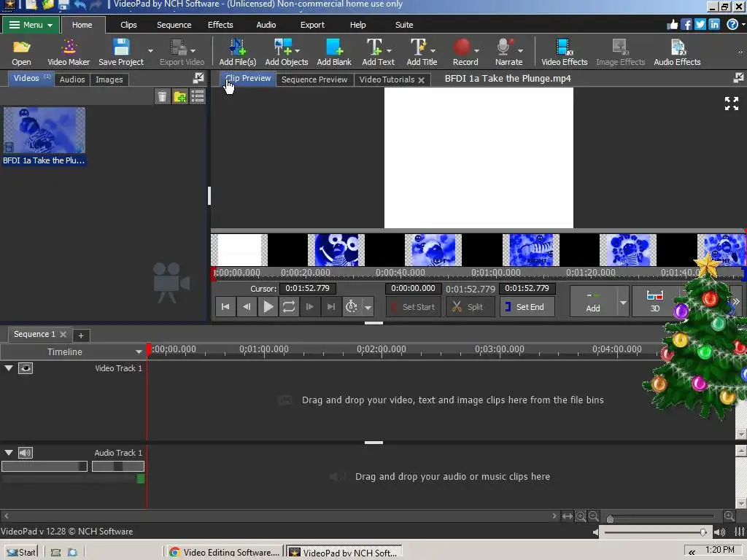Open Audio Effects from toolbar
This screenshot has width=747, height=560.
coord(677,52)
